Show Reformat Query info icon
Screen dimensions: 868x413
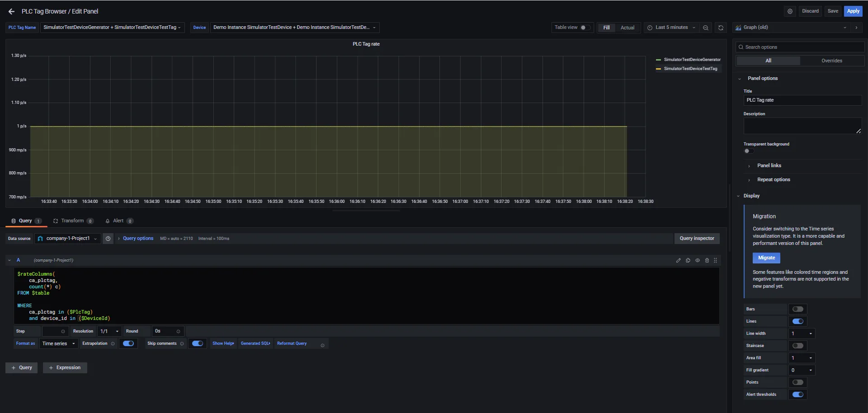coord(322,345)
